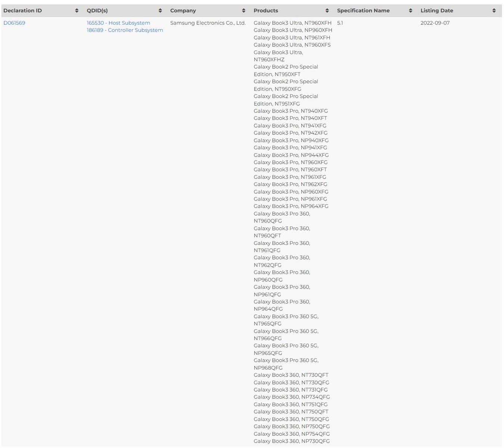Sort using the Specification Name arrows icon

[411, 11]
